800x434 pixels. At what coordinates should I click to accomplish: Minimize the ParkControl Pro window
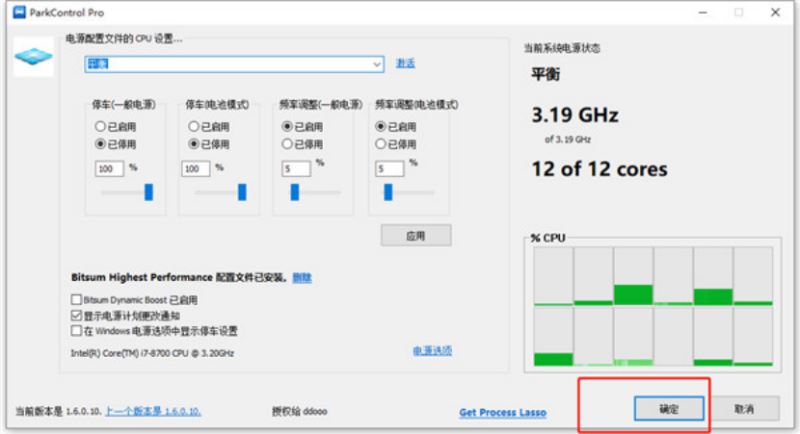click(703, 12)
